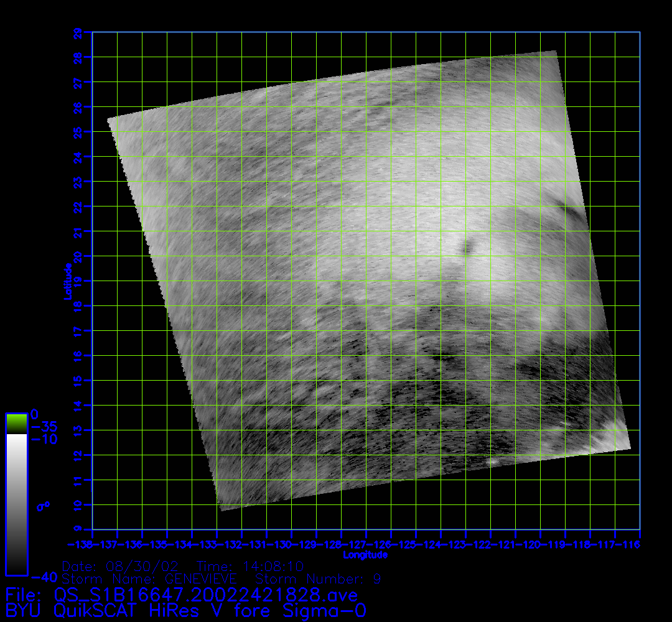Image resolution: width=672 pixels, height=622 pixels.
Task: Click the grayscale gradient of the color bar
Action: 16,504
